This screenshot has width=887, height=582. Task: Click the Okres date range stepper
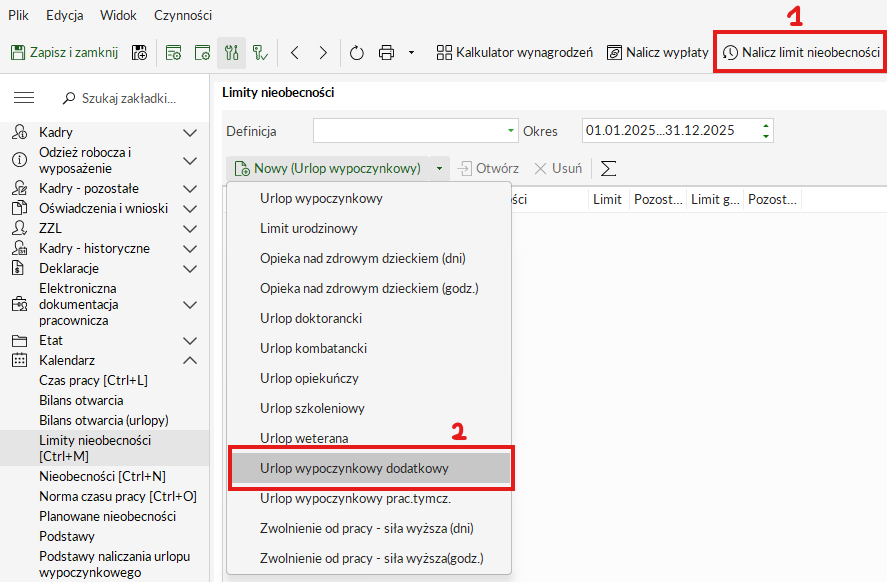(766, 131)
